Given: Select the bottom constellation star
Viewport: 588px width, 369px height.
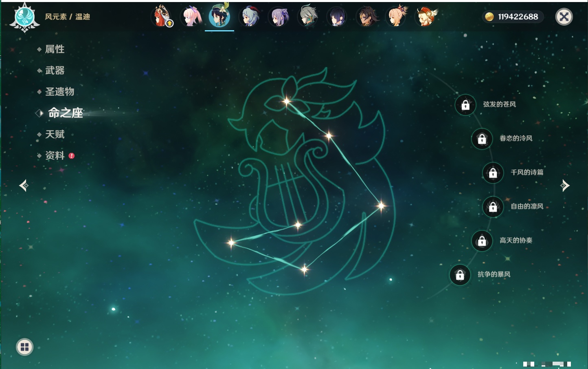Looking at the screenshot, I should (x=304, y=269).
